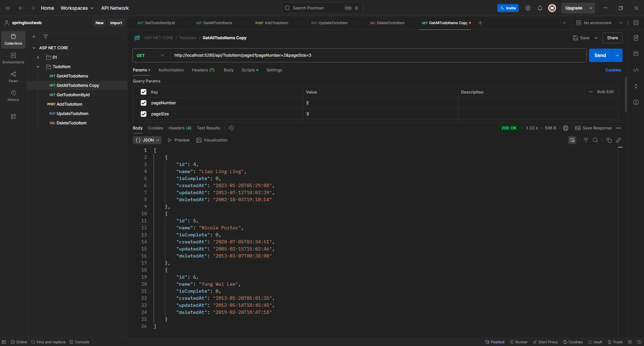644x346 pixels.
Task: Open the code snippet panel icon
Action: tap(636, 70)
